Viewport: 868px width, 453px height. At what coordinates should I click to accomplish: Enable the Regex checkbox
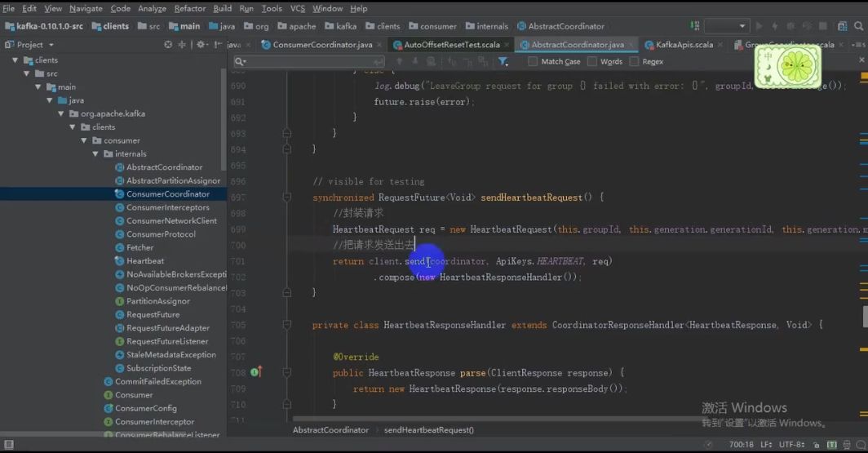(x=634, y=61)
